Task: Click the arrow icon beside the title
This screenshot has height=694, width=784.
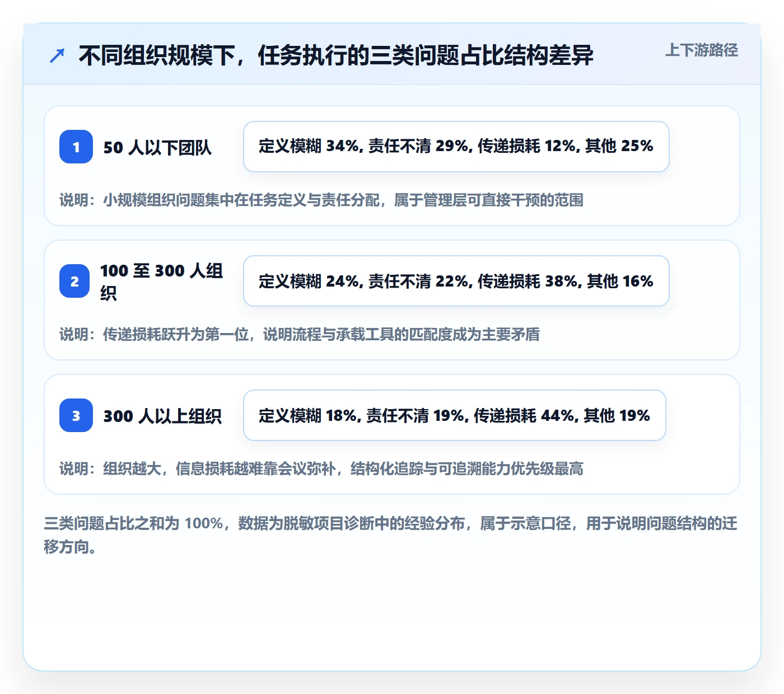Action: [57, 55]
